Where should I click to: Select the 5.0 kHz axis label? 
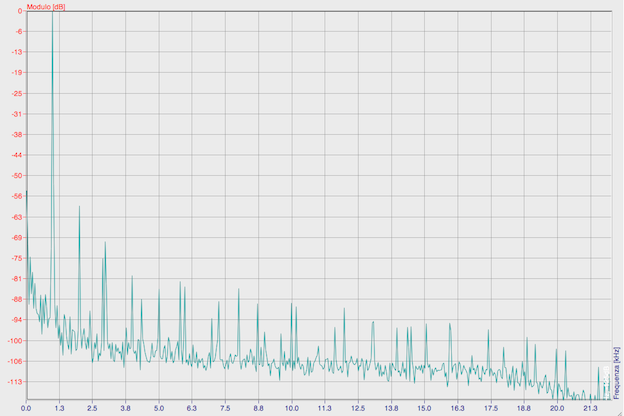[159, 408]
